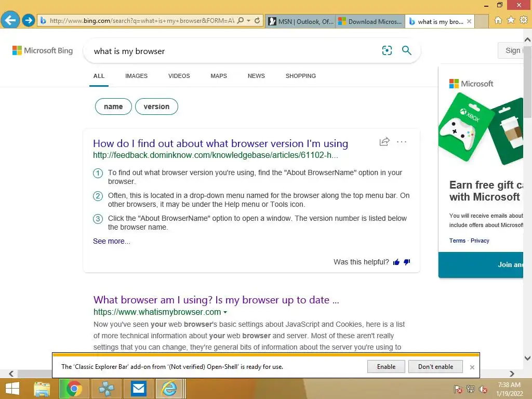Open Action Center flag tray icon
The height and width of the screenshot is (399, 532).
458,389
